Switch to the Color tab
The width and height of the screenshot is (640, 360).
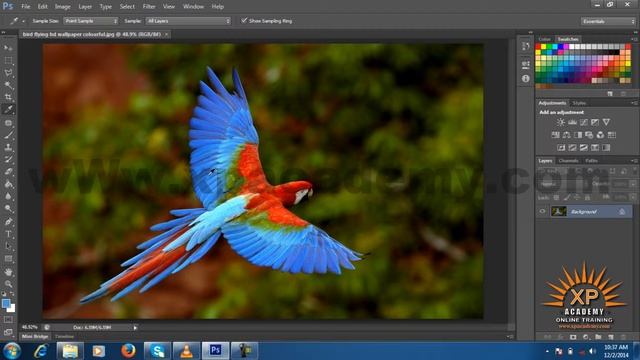click(544, 39)
